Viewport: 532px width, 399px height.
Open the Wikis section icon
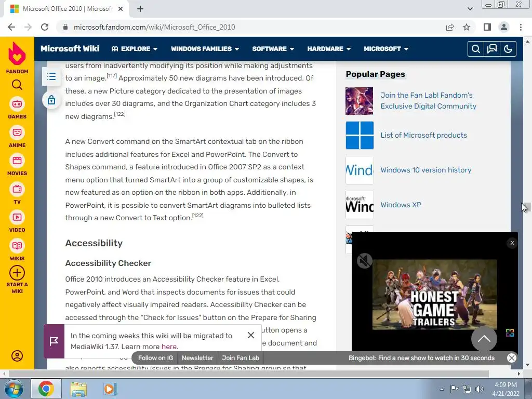[17, 246]
